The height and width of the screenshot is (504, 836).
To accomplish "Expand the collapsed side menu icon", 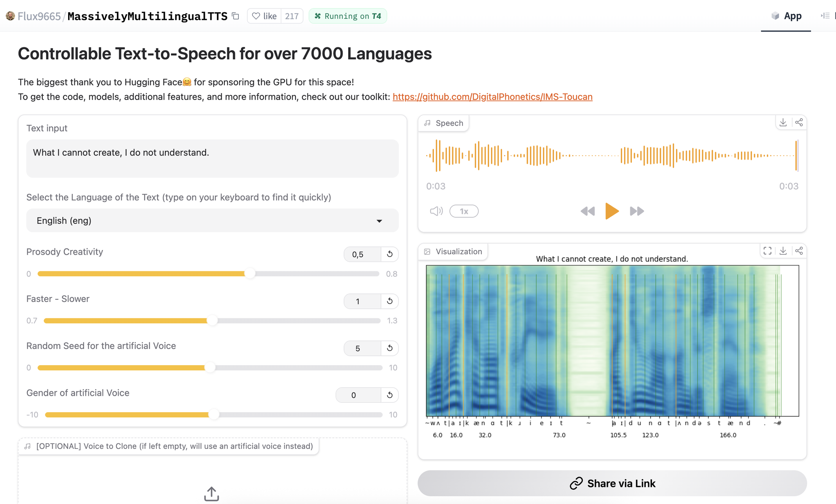I will 825,16.
